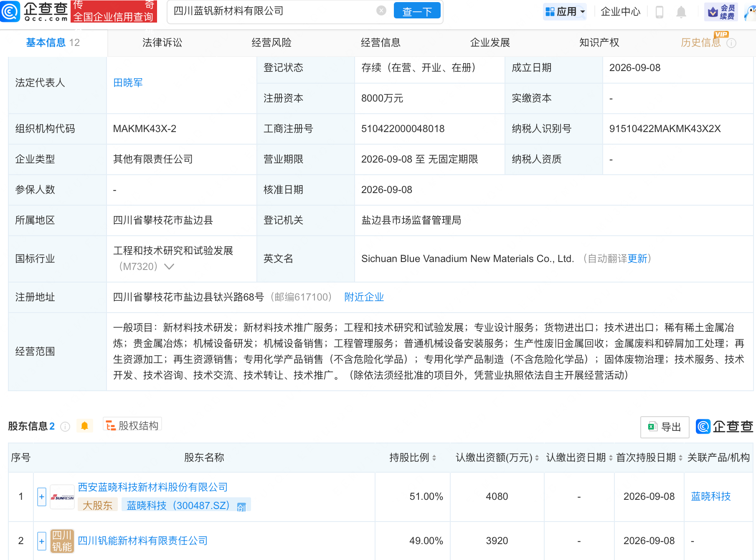Switch to the 知识产权 tab
The width and height of the screenshot is (756, 560).
(x=599, y=43)
